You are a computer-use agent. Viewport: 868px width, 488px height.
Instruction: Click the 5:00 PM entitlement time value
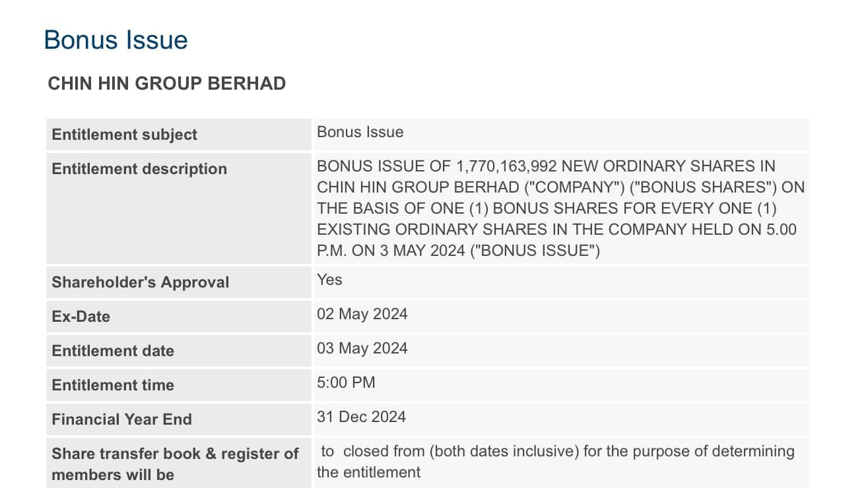(x=346, y=382)
